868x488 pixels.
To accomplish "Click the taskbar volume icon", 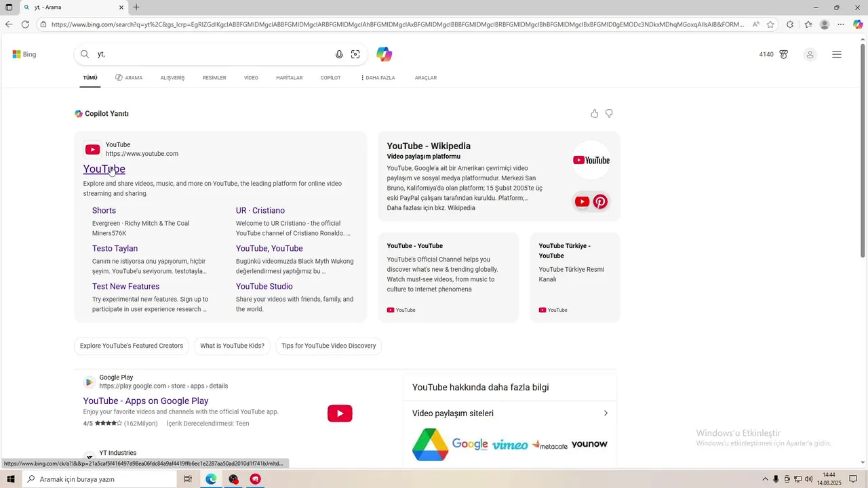I will point(808,479).
